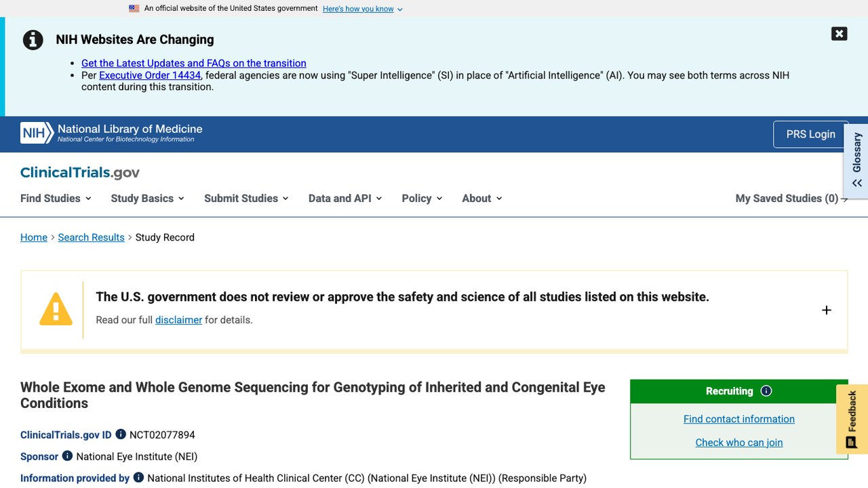Click the US flag icon
Screen dimensions: 868x488
click(134, 9)
